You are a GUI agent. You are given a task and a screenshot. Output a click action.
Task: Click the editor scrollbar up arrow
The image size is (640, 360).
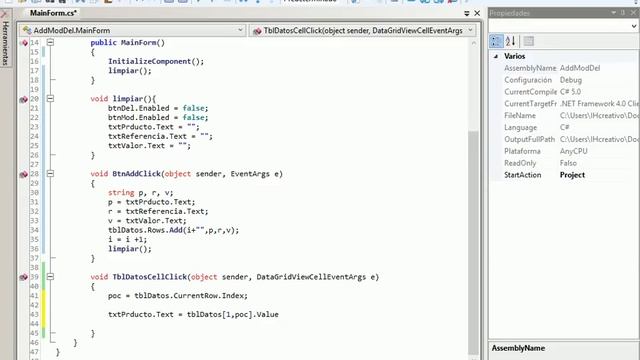tap(473, 43)
